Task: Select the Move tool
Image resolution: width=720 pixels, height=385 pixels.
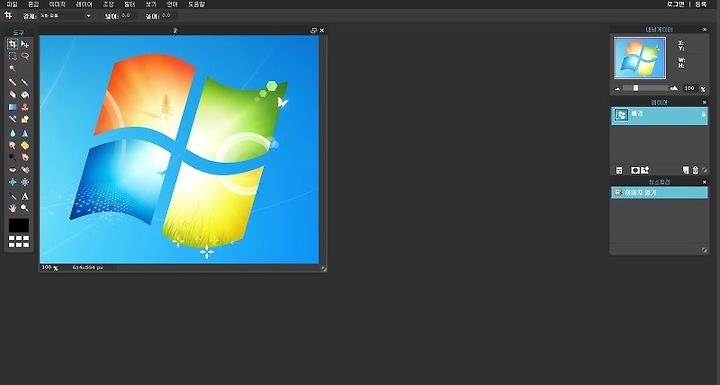Action: pos(25,44)
